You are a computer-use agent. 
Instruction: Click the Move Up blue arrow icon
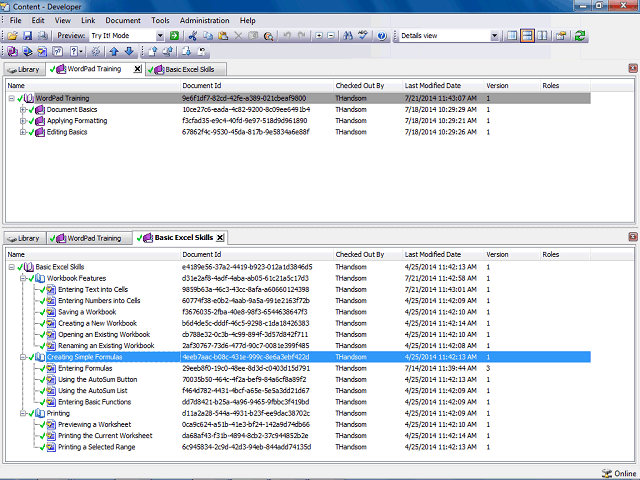[x=114, y=51]
